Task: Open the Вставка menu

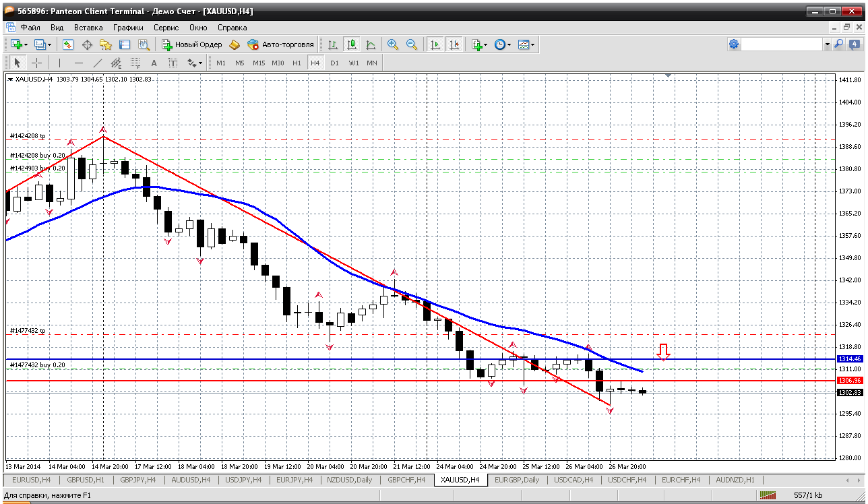Action: pos(88,28)
